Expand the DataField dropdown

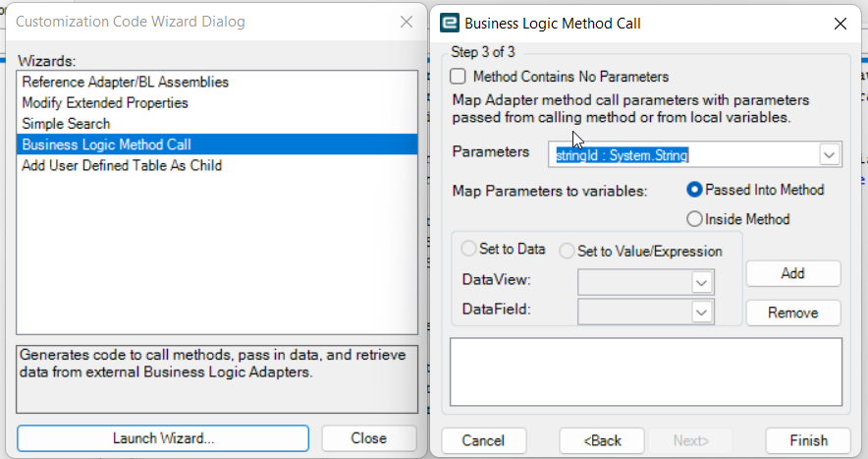701,313
